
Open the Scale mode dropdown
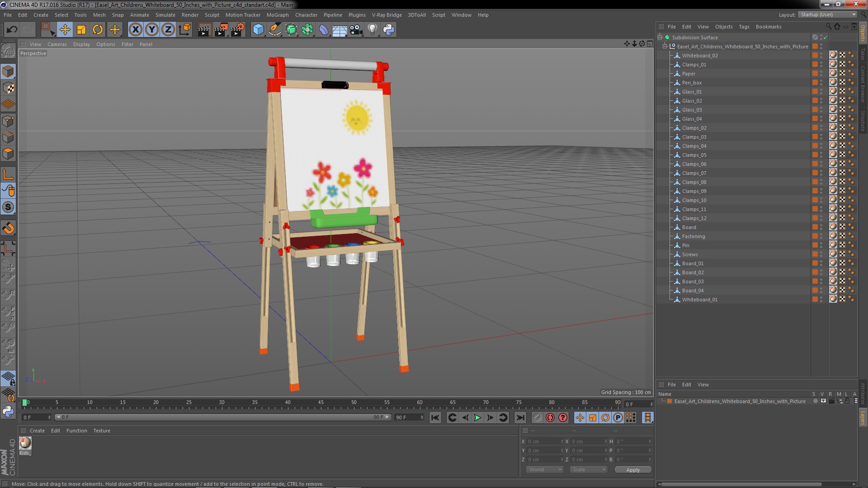[x=589, y=469]
